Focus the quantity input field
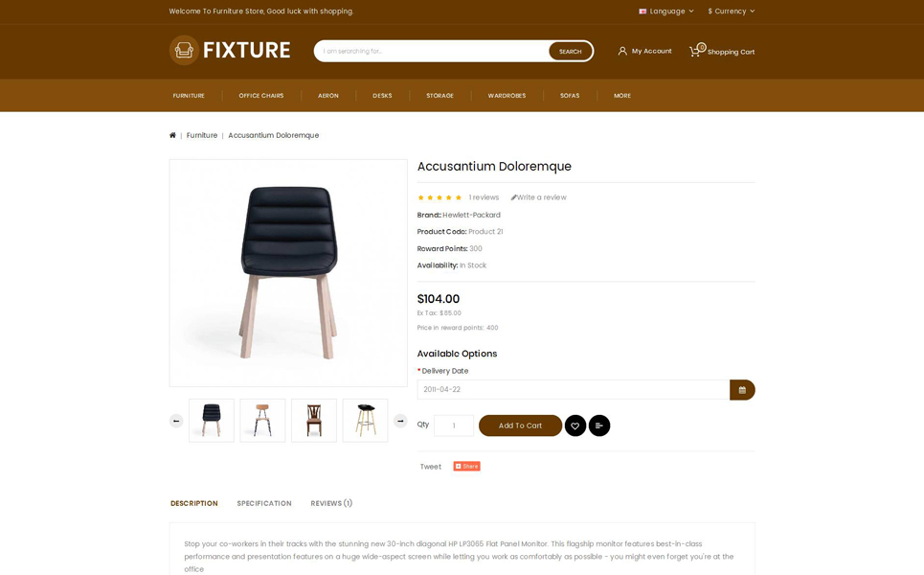This screenshot has width=924, height=575. (x=454, y=425)
